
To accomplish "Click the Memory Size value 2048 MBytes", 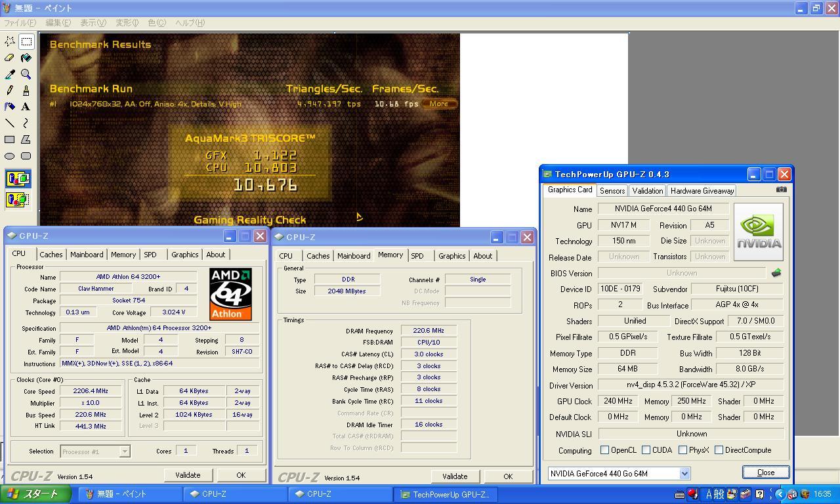I will (348, 291).
